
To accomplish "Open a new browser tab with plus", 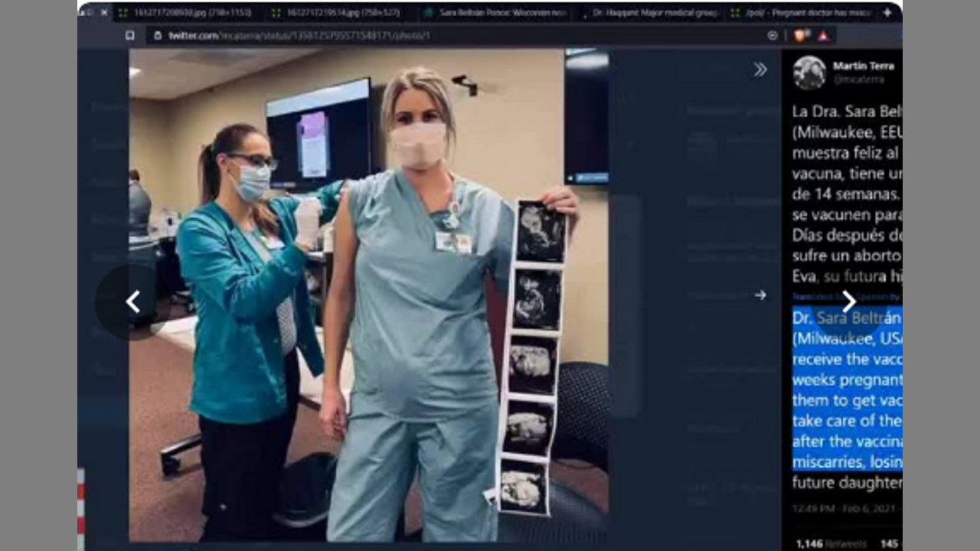I will point(887,12).
